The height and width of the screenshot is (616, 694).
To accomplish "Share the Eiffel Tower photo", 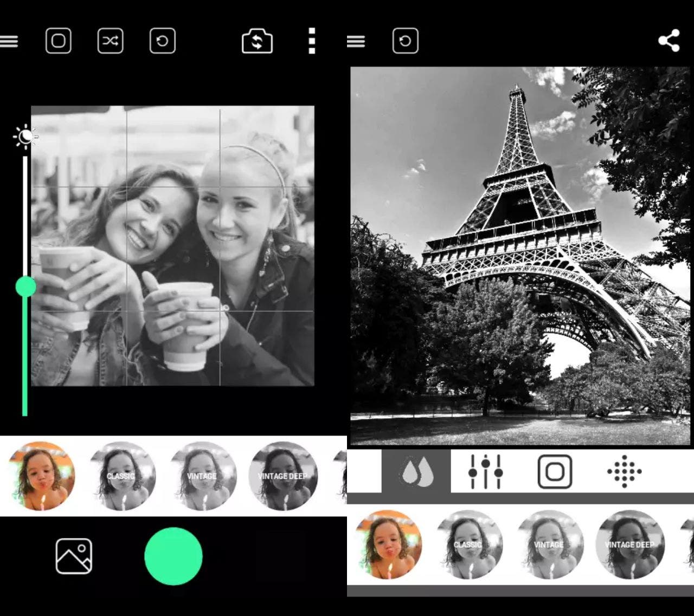I will (669, 41).
